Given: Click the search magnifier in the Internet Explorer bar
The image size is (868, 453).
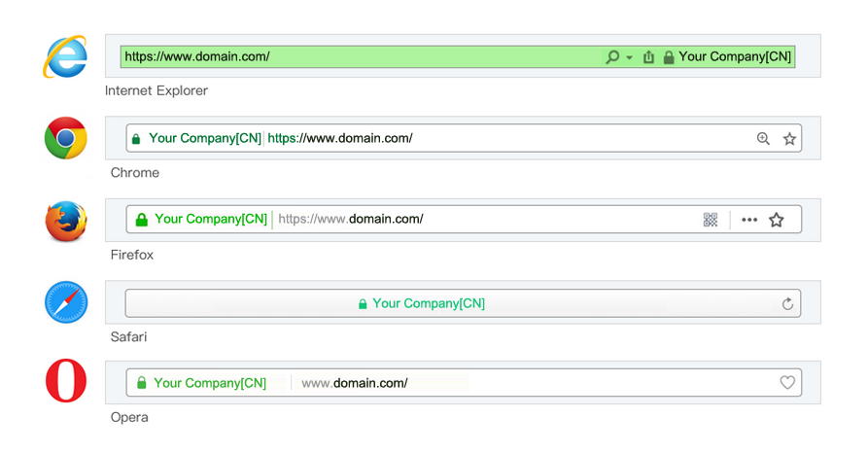Looking at the screenshot, I should tap(612, 57).
